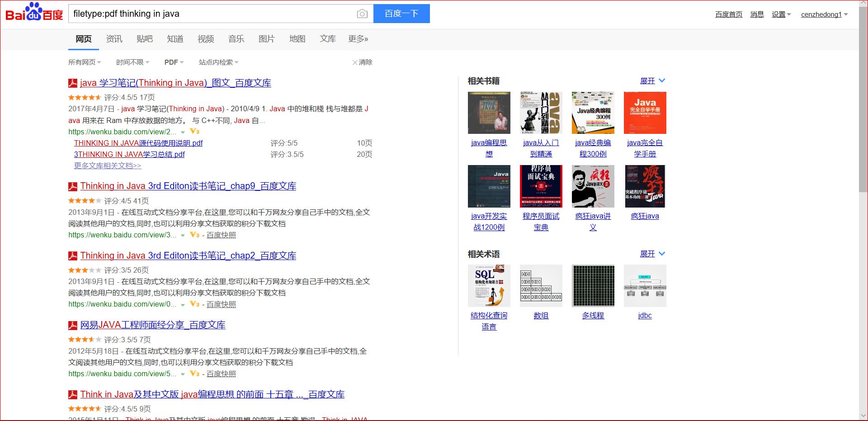Open 设置 settings dropdown
Viewport: 868px width, 421px height.
[781, 14]
